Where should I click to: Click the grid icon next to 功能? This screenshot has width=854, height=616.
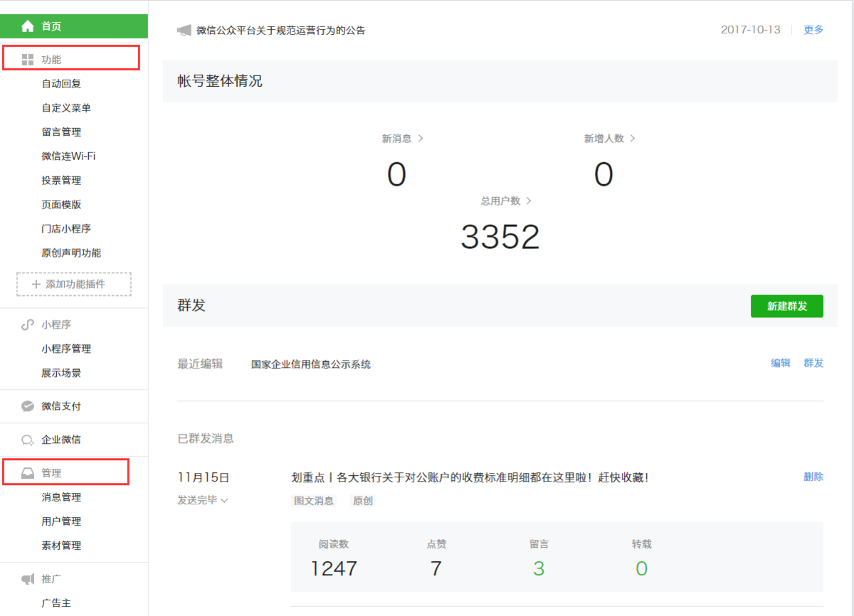click(28, 60)
